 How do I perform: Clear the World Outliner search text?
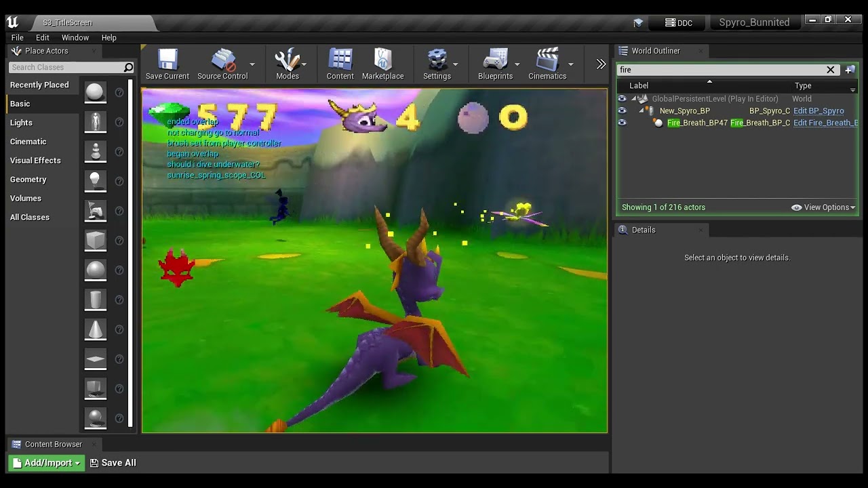(x=830, y=70)
